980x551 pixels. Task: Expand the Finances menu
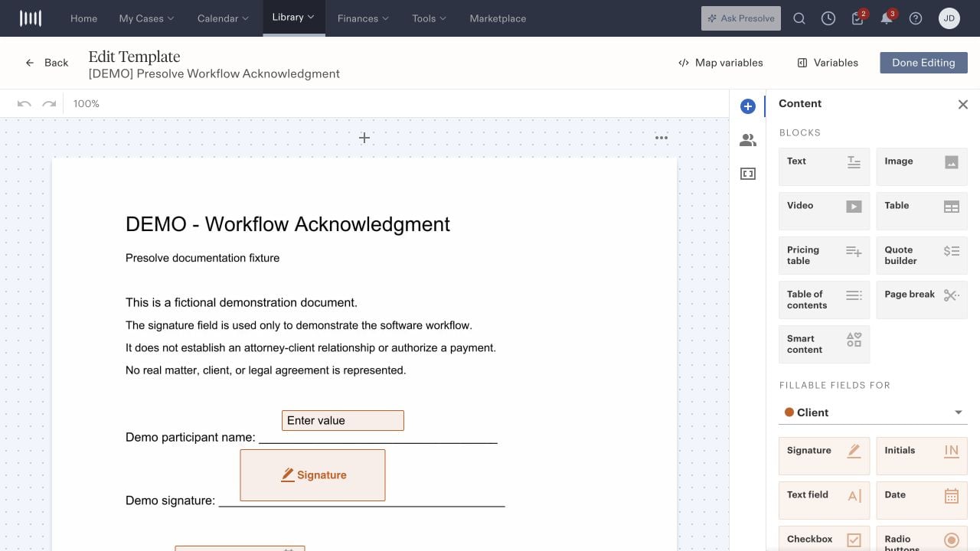pos(363,18)
